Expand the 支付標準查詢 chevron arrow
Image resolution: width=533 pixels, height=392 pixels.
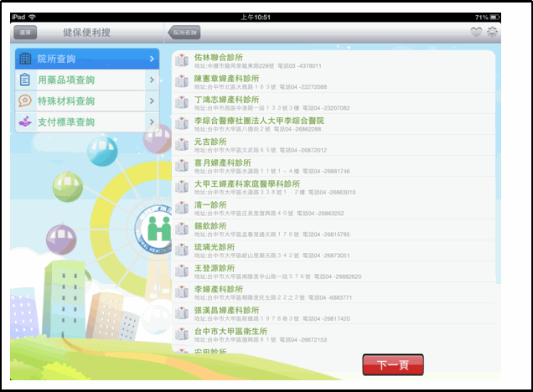pos(152,122)
